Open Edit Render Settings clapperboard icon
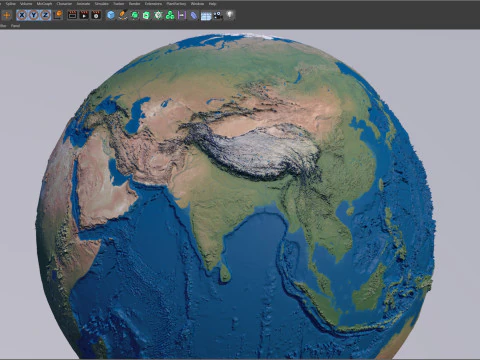480x360 pixels. coord(96,15)
